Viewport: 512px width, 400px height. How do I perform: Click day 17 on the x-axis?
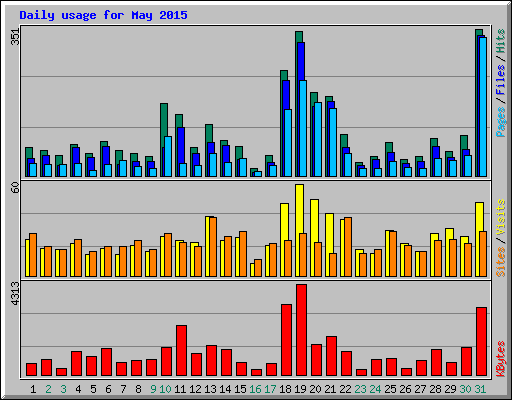tap(270, 389)
